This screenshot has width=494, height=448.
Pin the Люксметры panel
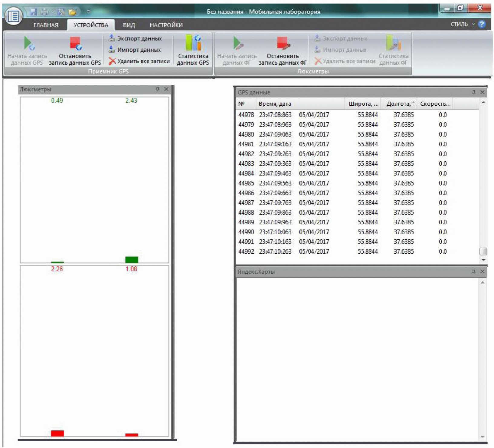[x=158, y=89]
